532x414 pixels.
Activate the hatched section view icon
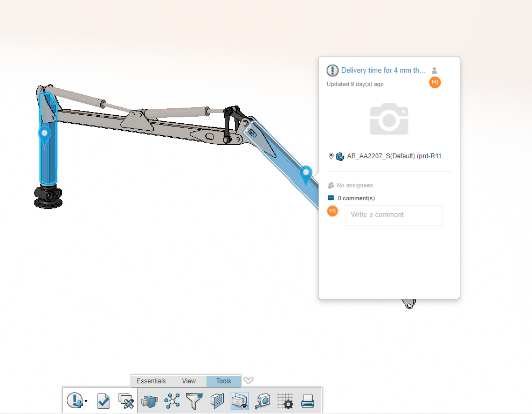point(217,401)
